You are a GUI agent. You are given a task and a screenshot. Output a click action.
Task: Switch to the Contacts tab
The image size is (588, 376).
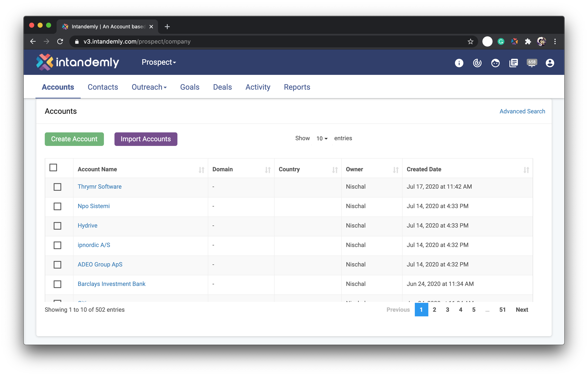pos(103,87)
